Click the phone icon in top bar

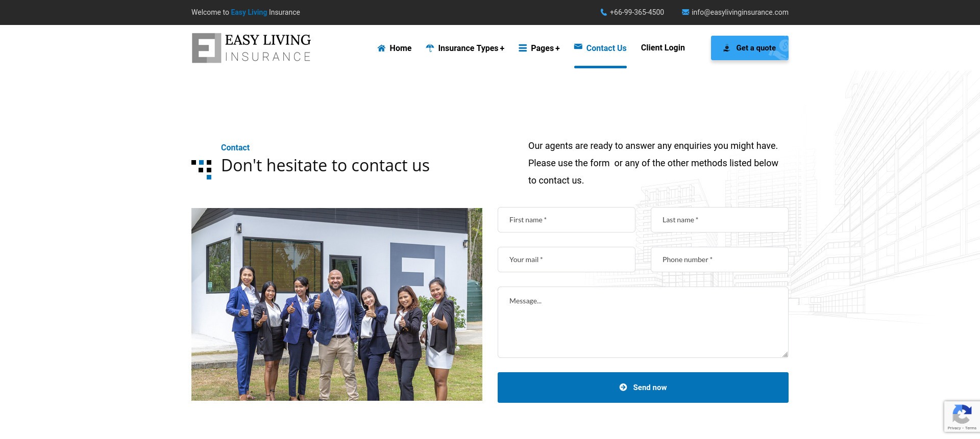tap(604, 12)
